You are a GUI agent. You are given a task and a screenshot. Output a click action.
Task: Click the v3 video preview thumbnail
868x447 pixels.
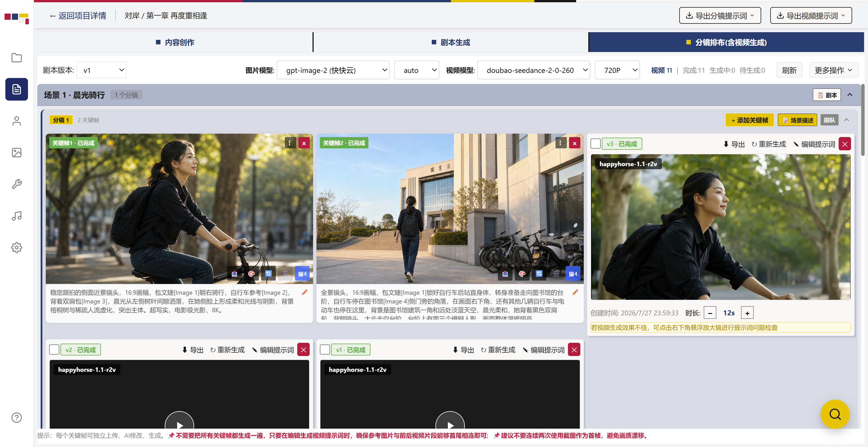point(721,227)
